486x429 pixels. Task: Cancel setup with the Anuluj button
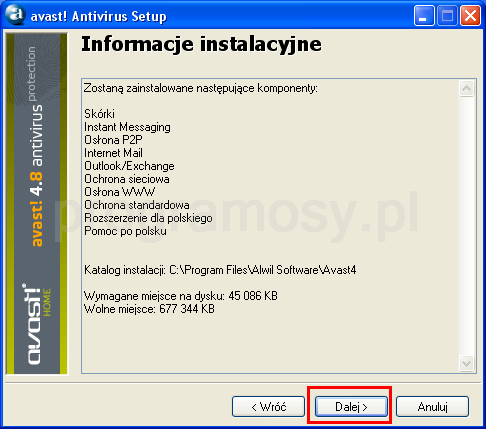tap(432, 406)
